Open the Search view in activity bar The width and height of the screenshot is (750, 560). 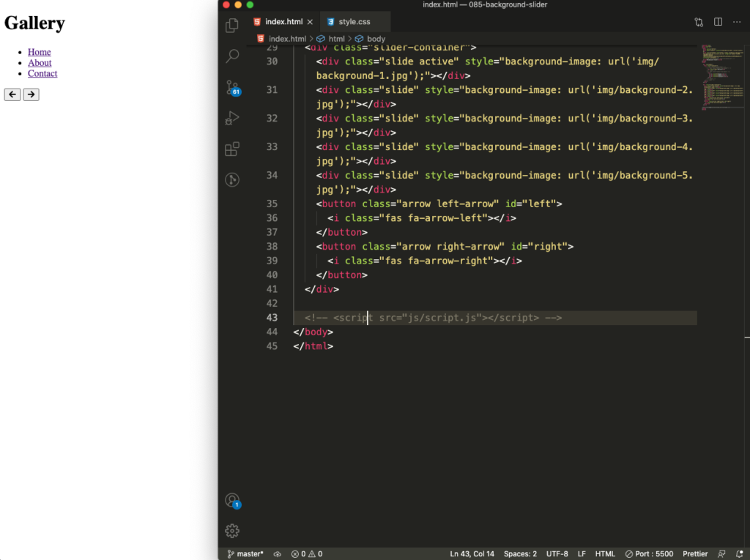pos(232,56)
